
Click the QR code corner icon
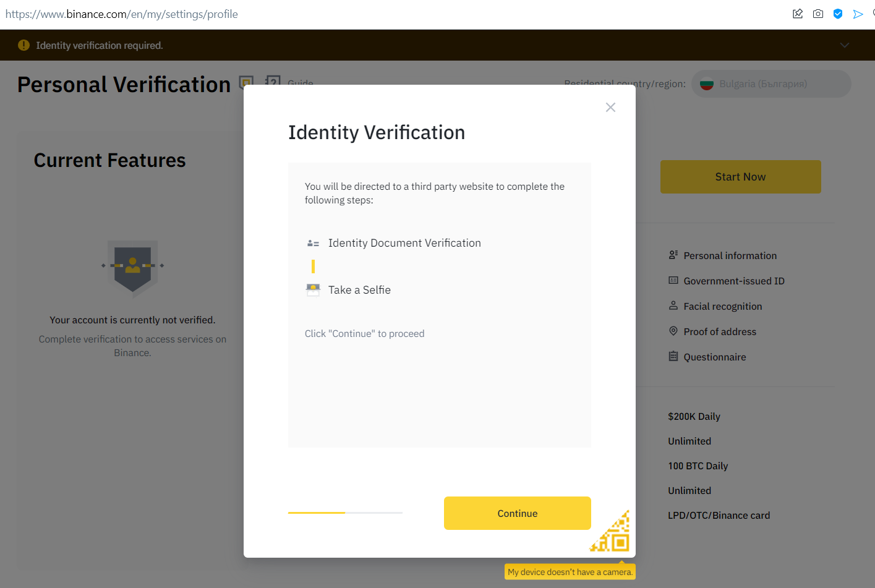[610, 531]
